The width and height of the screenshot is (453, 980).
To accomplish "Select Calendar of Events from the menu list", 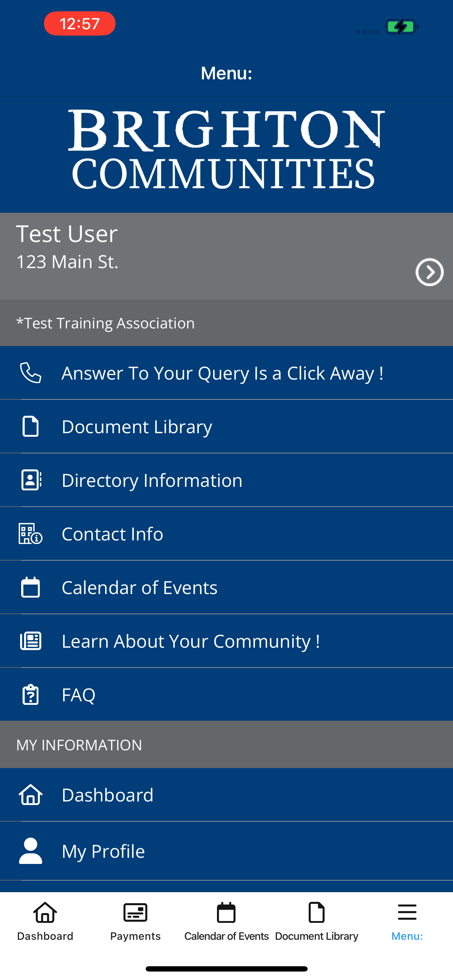I will (226, 587).
